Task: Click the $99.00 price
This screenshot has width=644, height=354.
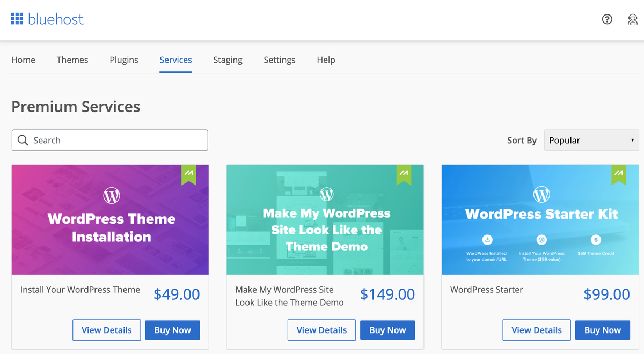Action: pyautogui.click(x=607, y=294)
